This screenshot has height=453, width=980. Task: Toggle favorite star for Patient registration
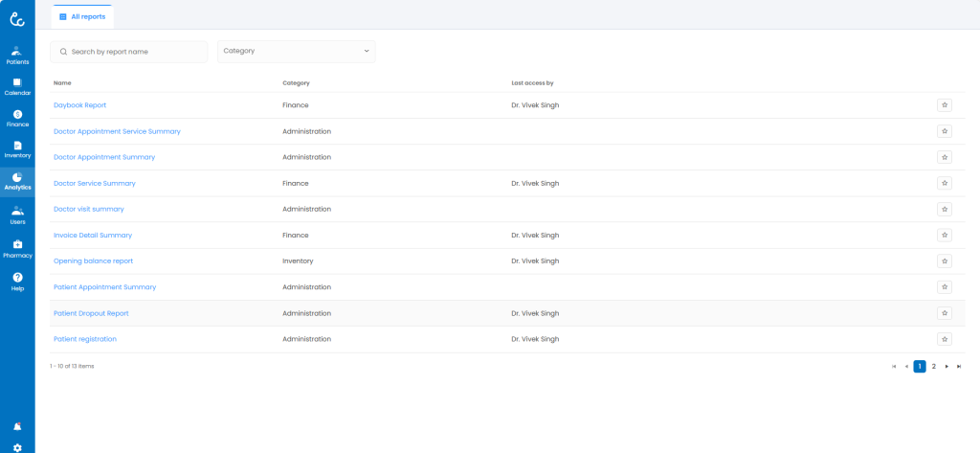coord(944,339)
